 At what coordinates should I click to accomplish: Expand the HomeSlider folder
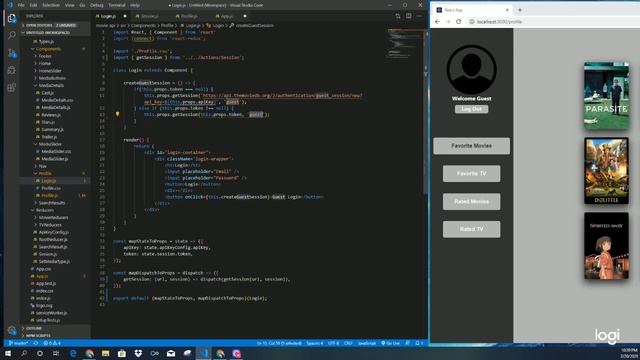pos(50,71)
